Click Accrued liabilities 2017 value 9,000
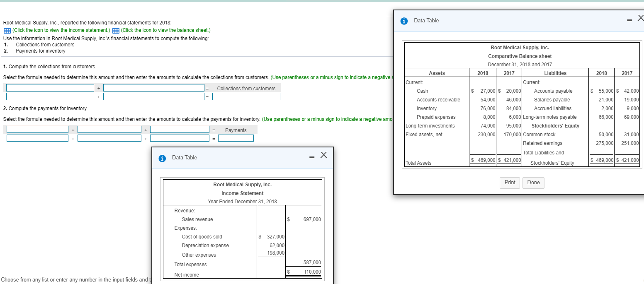 pyautogui.click(x=633, y=108)
